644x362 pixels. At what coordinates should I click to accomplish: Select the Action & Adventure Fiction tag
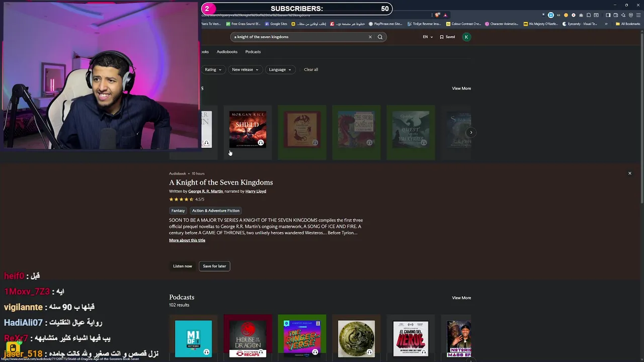(216, 211)
